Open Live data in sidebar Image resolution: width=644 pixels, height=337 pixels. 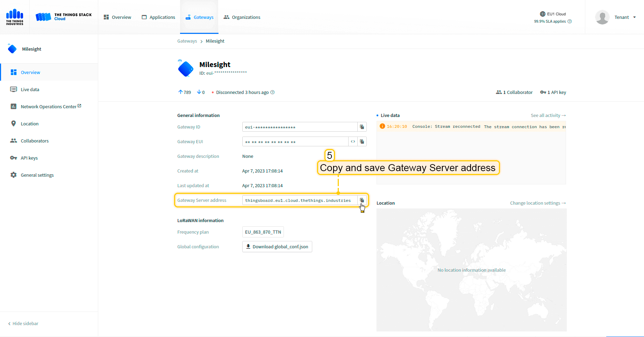pyautogui.click(x=30, y=90)
